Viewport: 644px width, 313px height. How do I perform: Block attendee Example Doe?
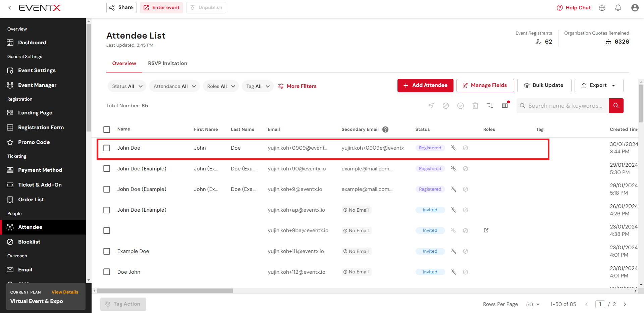tap(466, 251)
